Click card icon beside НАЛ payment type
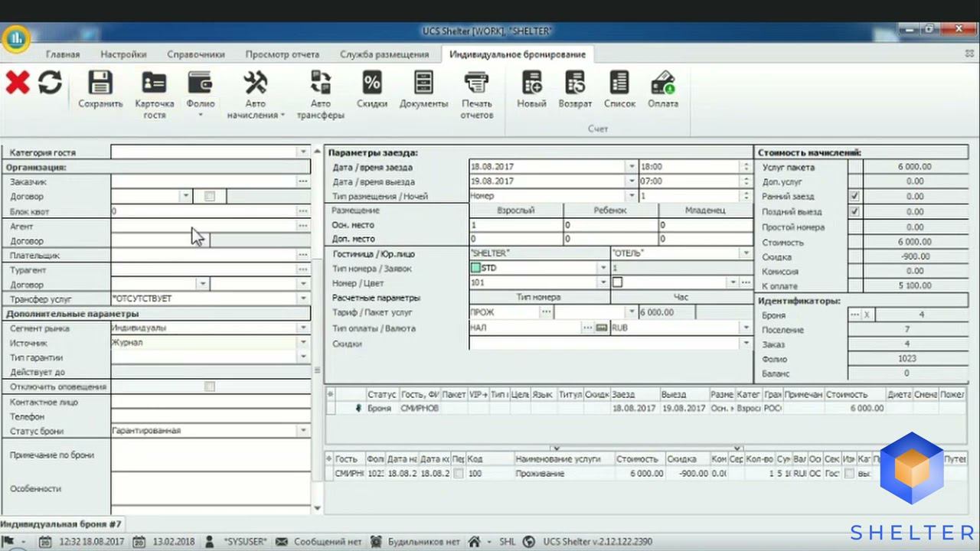Image resolution: width=980 pixels, height=551 pixels. [x=602, y=328]
